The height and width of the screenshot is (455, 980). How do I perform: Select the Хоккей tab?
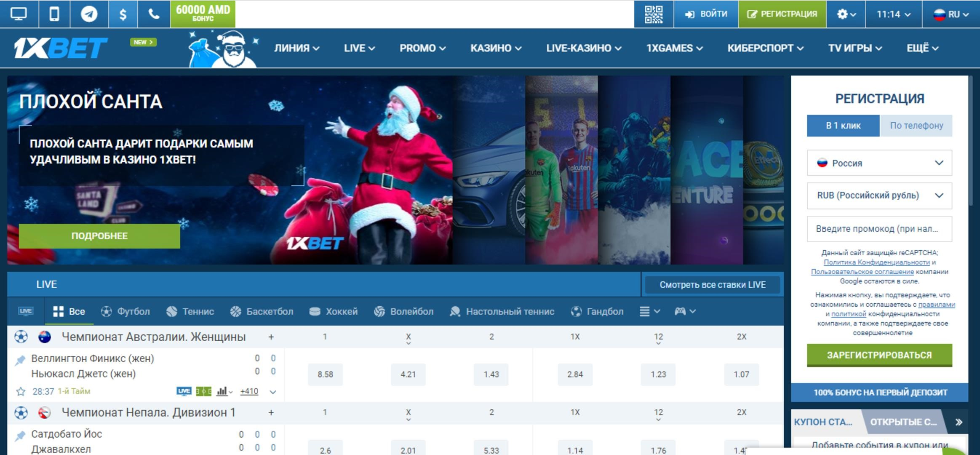pyautogui.click(x=333, y=311)
